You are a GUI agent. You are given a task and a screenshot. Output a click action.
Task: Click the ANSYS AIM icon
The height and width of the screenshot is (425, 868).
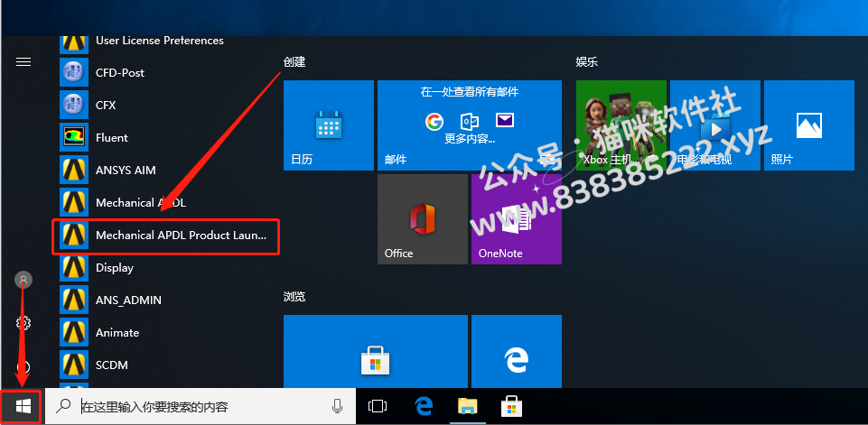coord(74,170)
